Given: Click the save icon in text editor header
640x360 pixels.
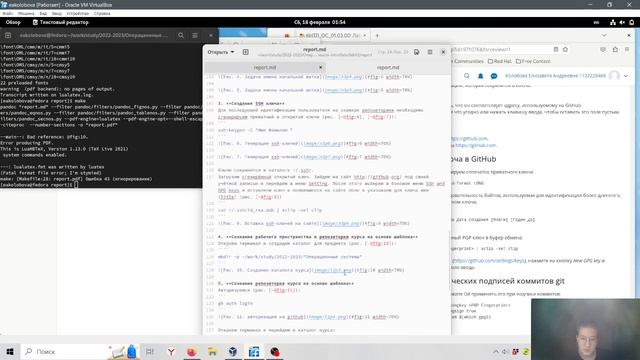Looking at the screenshot, I should click(416, 52).
